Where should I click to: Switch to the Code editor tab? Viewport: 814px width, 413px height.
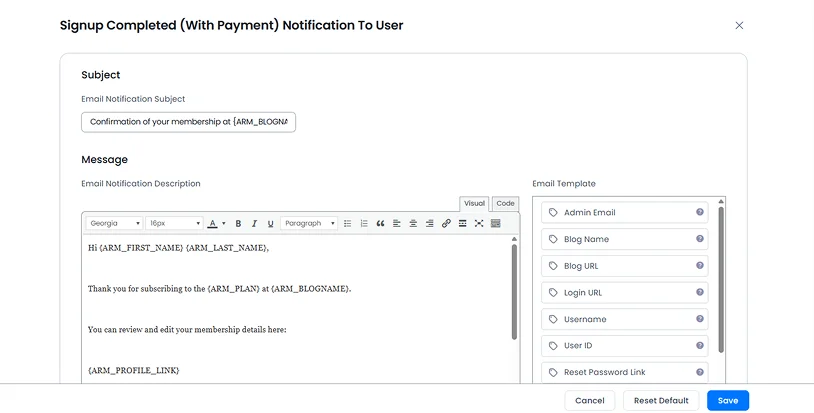(505, 203)
